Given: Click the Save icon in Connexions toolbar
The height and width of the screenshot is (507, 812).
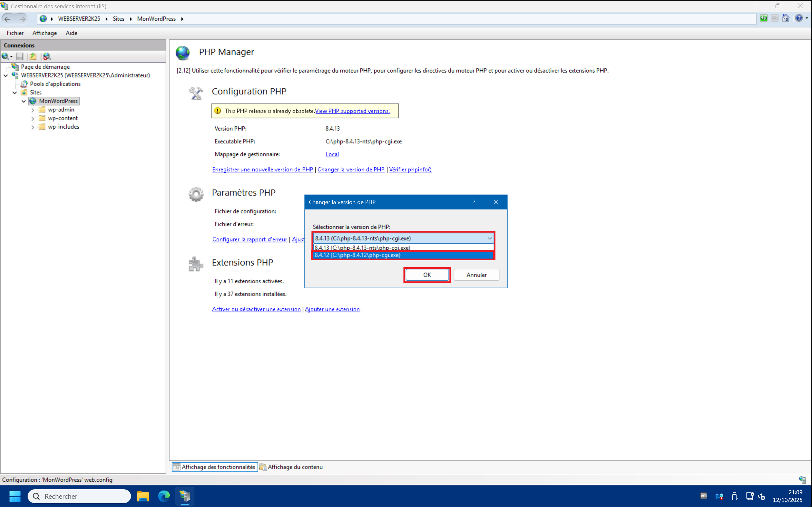Looking at the screenshot, I should point(20,56).
